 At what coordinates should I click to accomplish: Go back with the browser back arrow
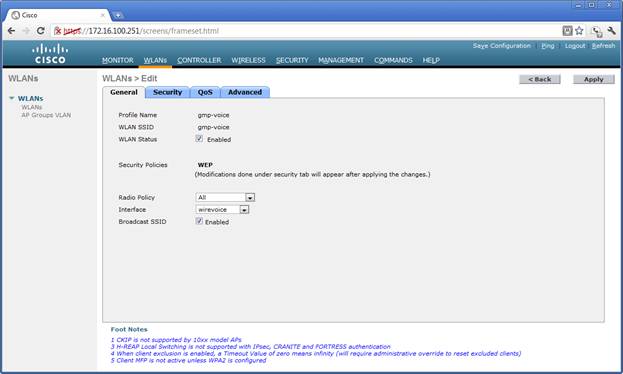click(x=11, y=31)
